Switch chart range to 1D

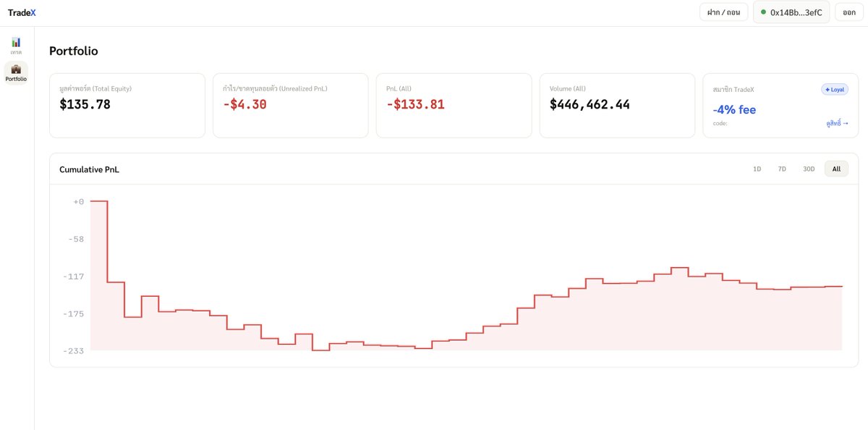tap(757, 169)
